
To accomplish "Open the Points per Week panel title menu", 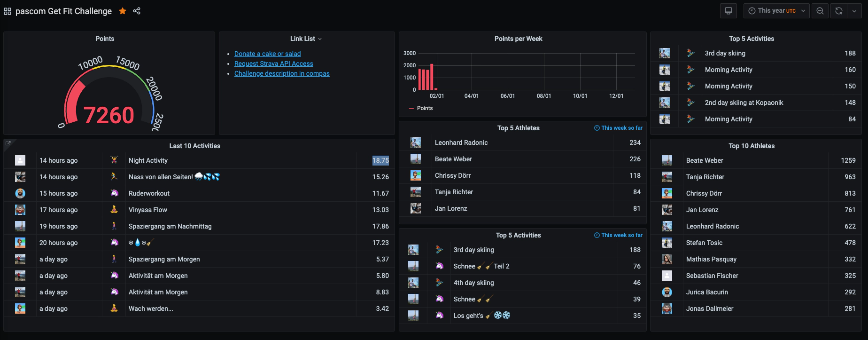I will click(x=518, y=39).
